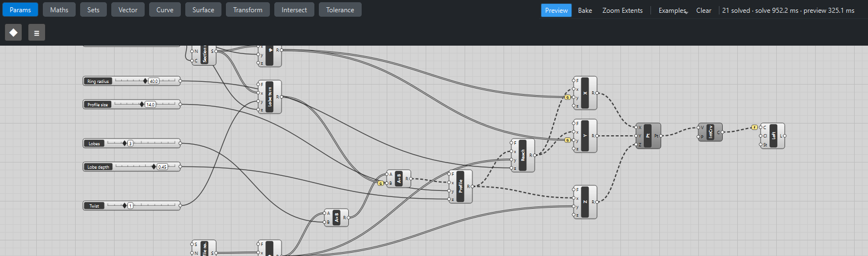Click the Profile size value 14.0
Image resolution: width=868 pixels, height=256 pixels.
click(150, 104)
